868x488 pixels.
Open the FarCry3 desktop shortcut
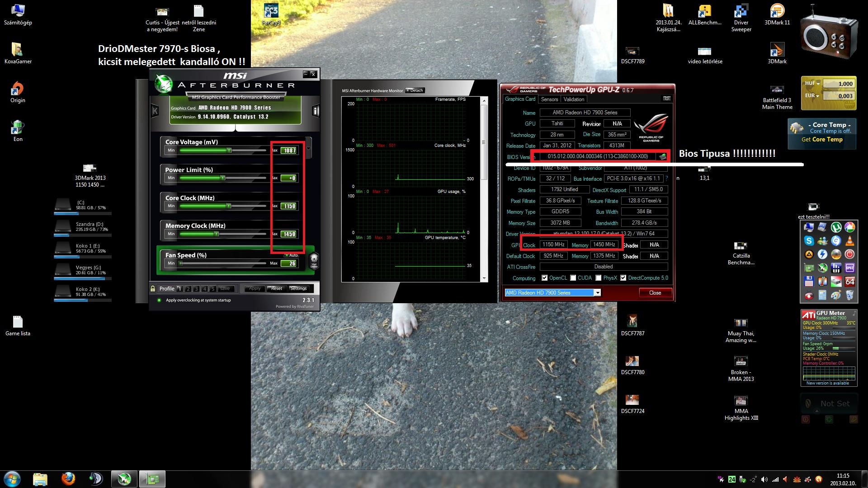click(271, 15)
